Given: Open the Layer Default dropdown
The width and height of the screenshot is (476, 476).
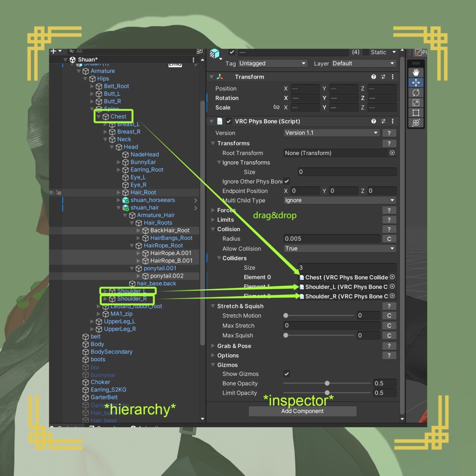Looking at the screenshot, I should tap(364, 63).
